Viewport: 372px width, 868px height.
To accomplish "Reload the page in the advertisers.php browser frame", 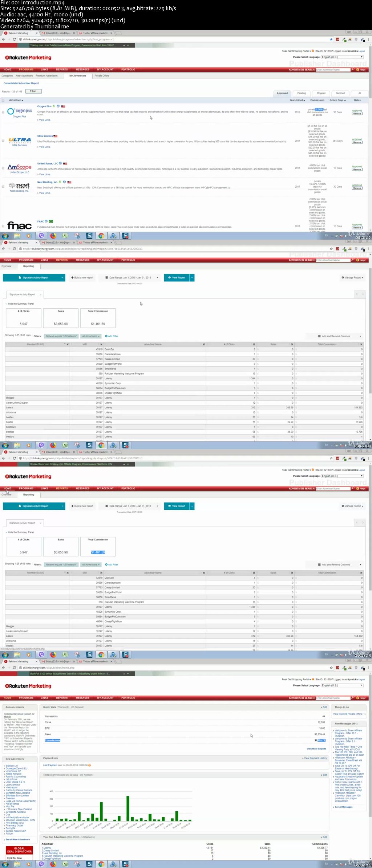I will point(14,39).
